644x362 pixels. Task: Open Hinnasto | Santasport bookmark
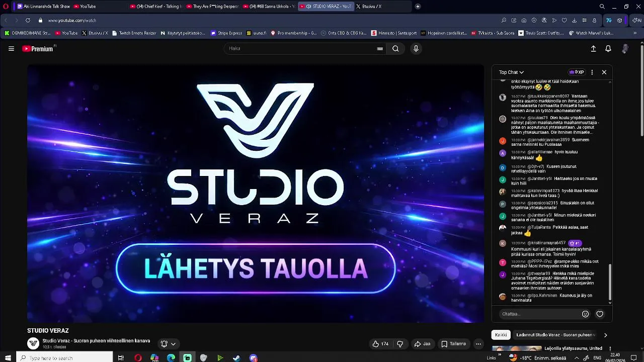[394, 33]
